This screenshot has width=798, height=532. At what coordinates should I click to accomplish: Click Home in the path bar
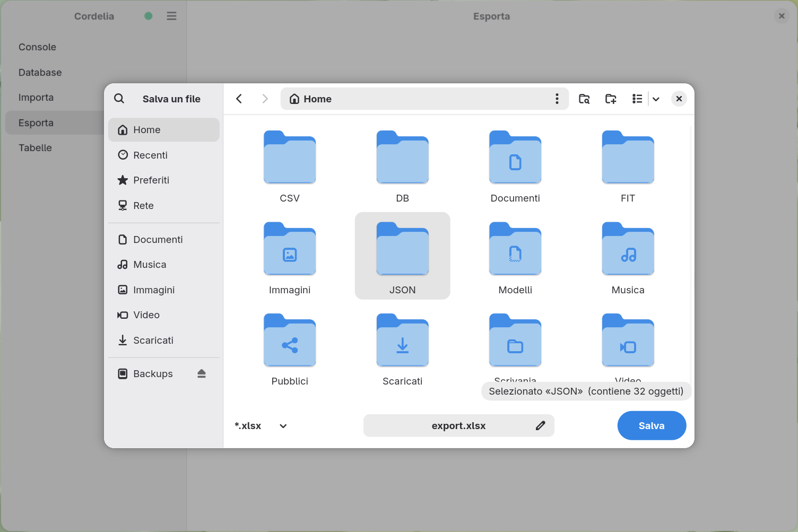click(310, 99)
